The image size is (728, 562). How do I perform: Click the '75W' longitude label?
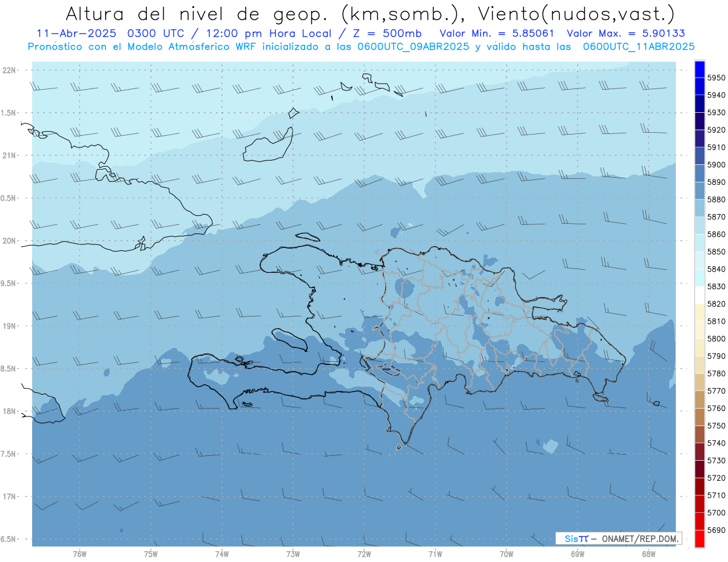coord(151,554)
